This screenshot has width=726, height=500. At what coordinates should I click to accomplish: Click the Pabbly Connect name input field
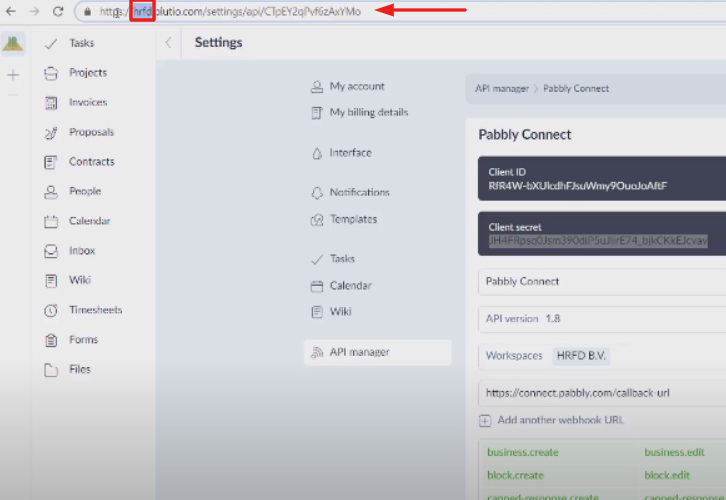[602, 282]
